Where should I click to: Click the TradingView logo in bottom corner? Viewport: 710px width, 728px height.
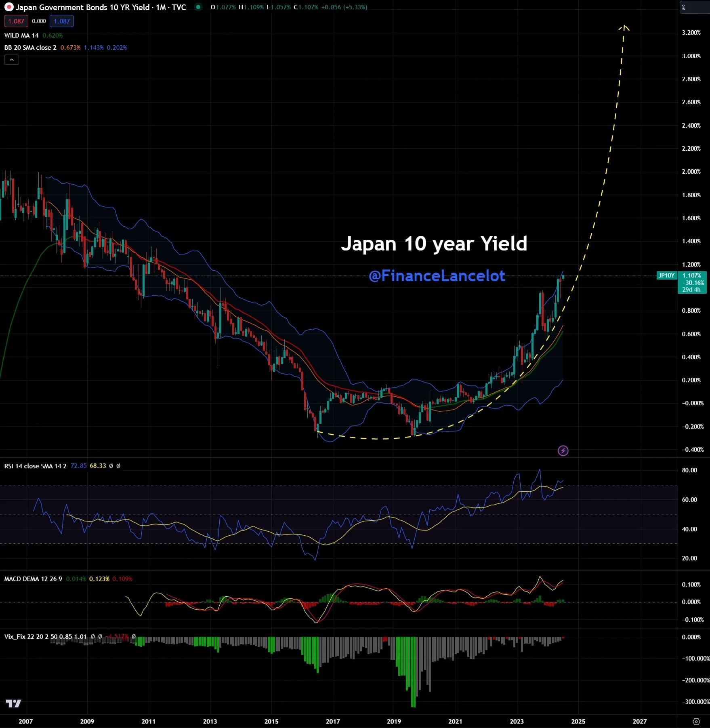13,703
